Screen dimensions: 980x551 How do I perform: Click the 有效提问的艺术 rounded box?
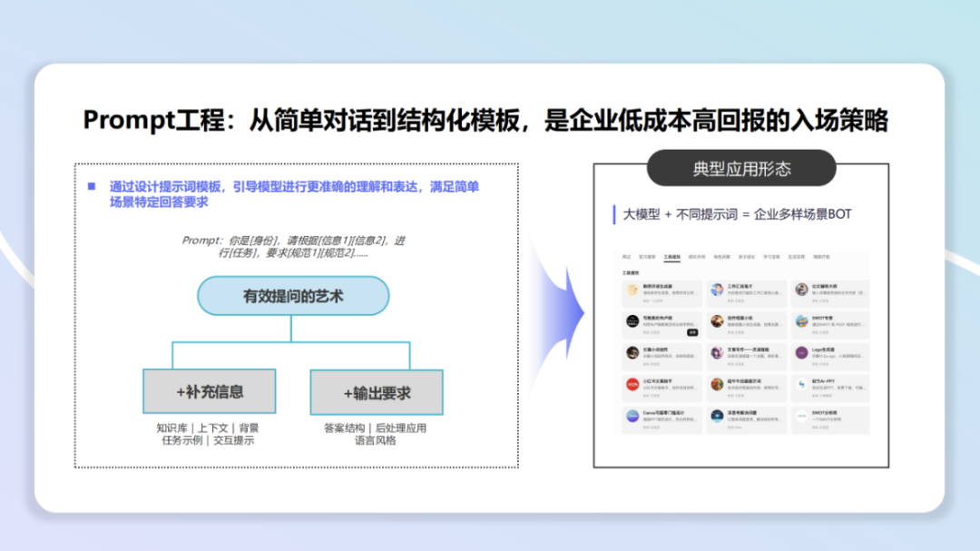point(293,296)
